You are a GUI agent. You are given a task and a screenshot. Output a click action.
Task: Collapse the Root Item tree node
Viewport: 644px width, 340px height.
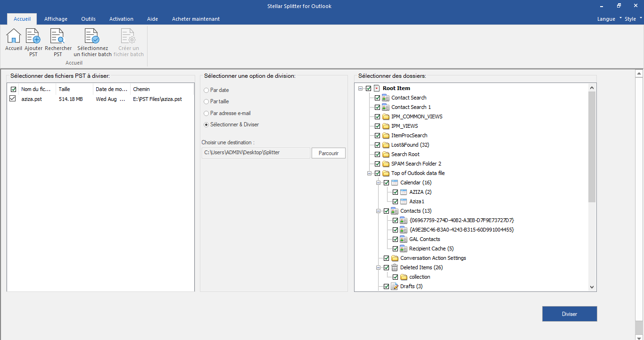coord(361,88)
